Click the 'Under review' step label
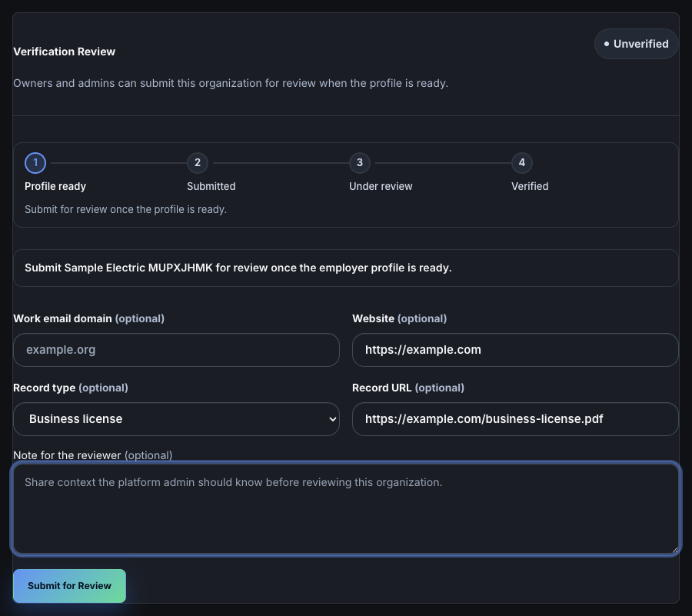692x616 pixels. coord(381,186)
